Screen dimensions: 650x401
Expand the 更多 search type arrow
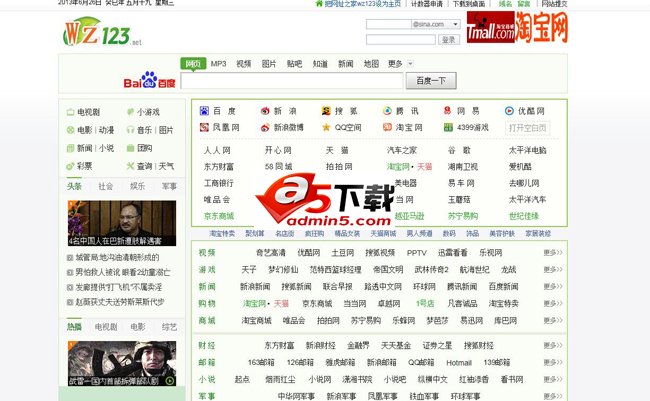(410, 64)
